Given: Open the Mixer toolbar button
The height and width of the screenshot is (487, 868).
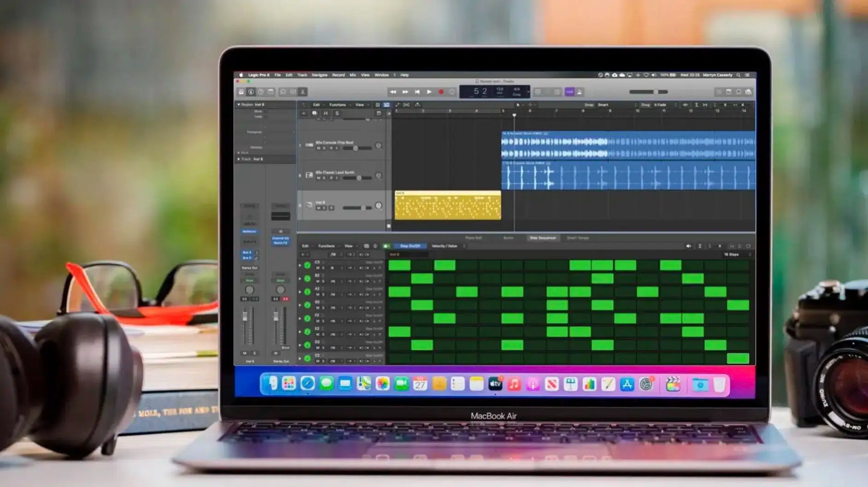Looking at the screenshot, I should coord(293,92).
